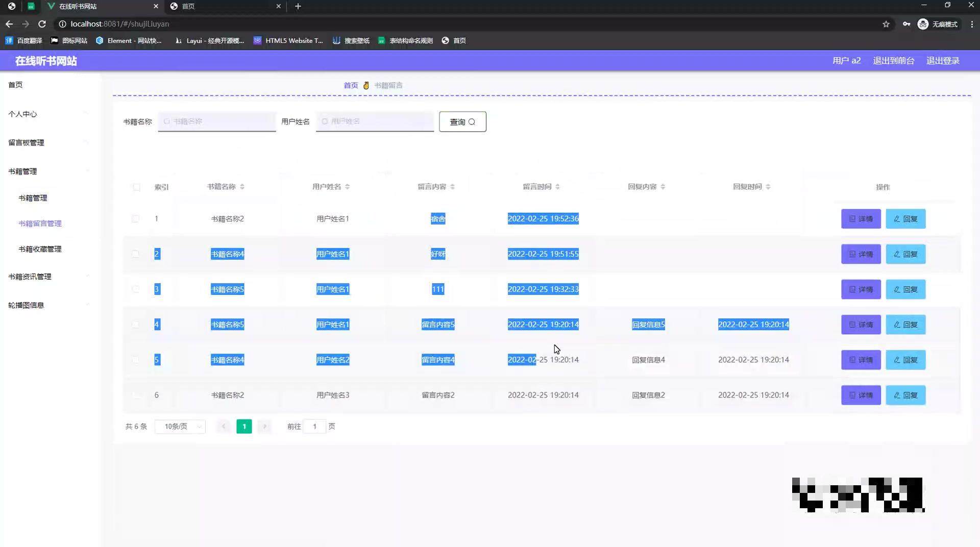Click 退出登录 in the top header
The height and width of the screenshot is (547, 980).
click(x=943, y=61)
